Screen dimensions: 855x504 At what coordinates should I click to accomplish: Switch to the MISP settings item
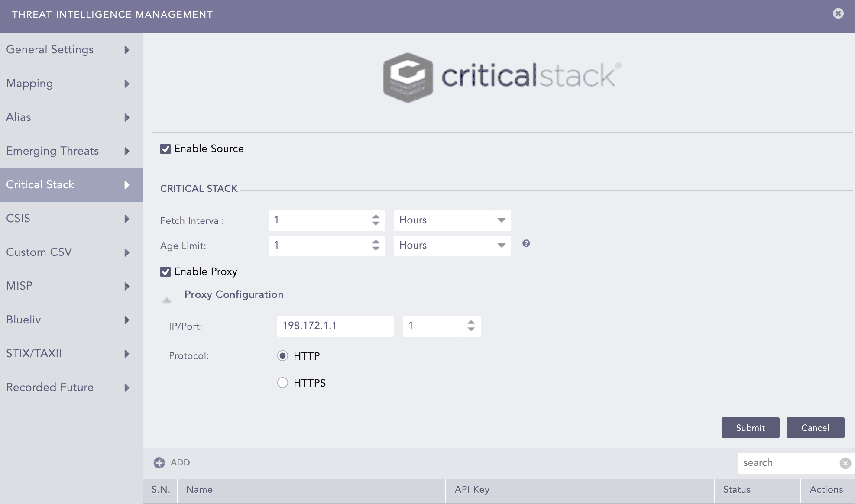[x=19, y=286]
